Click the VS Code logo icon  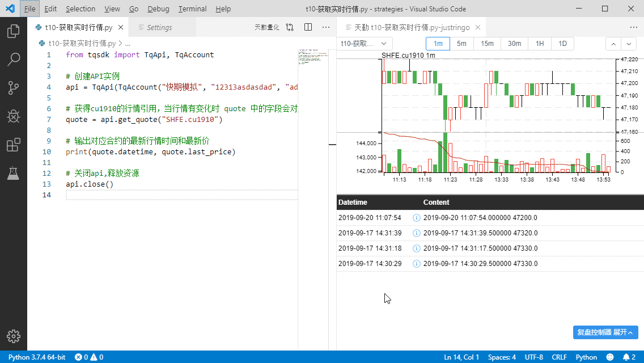click(x=10, y=9)
